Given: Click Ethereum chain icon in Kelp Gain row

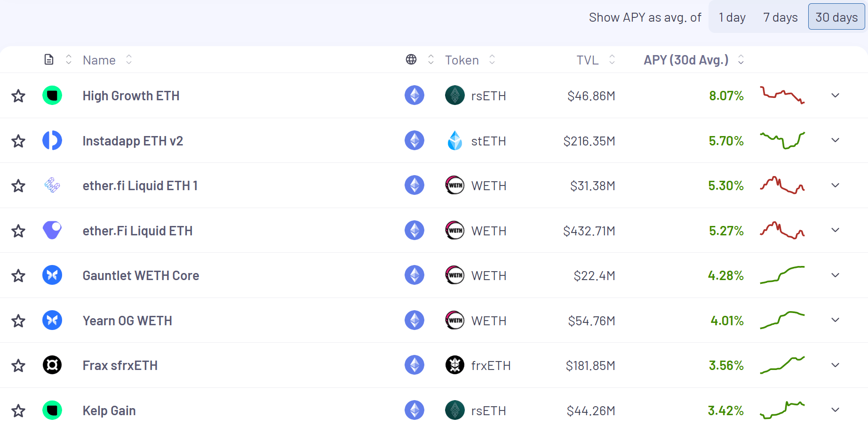Looking at the screenshot, I should [x=414, y=410].
